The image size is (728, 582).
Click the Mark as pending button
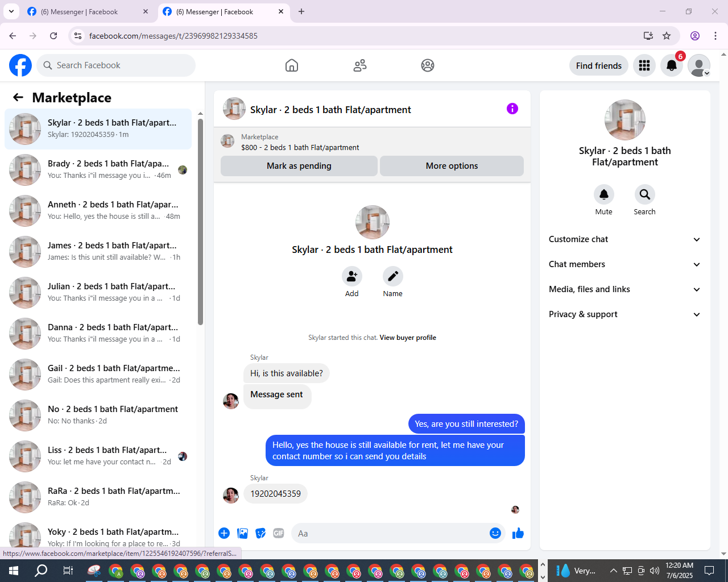pos(299,166)
